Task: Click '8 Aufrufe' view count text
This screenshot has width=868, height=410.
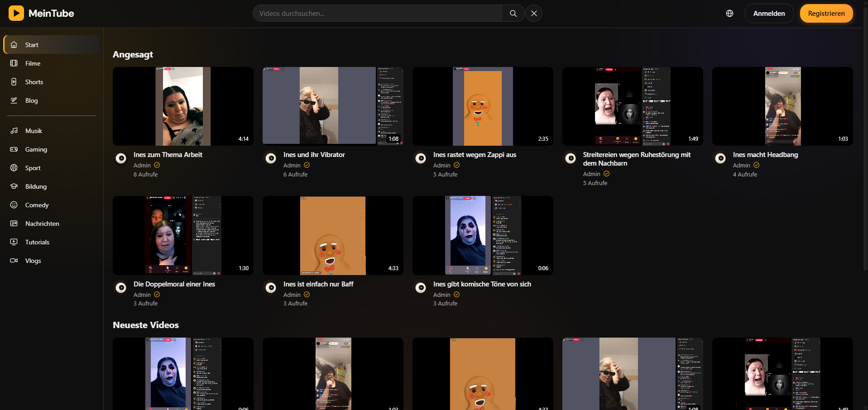Action: point(145,174)
